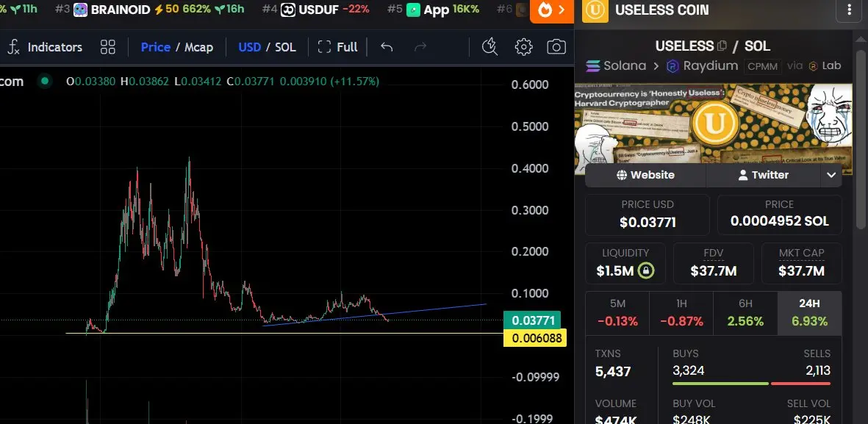
Task: Click the +11.57% change in chart legend
Action: click(x=354, y=82)
